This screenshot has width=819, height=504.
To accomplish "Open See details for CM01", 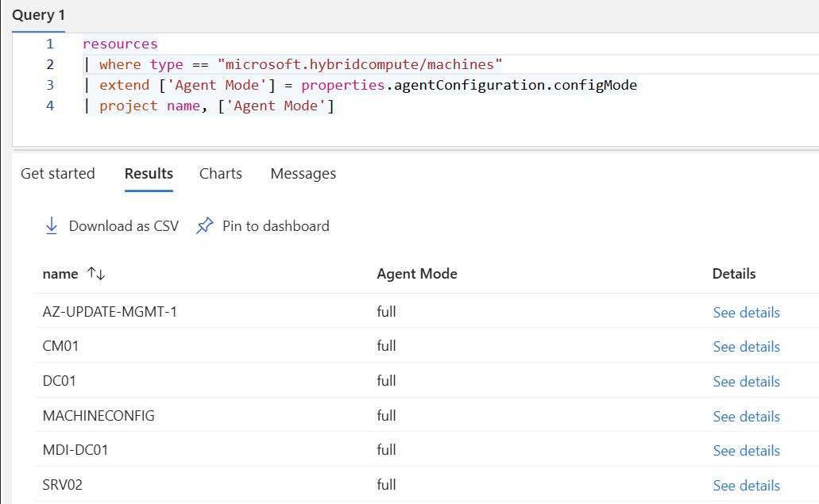I will (746, 347).
